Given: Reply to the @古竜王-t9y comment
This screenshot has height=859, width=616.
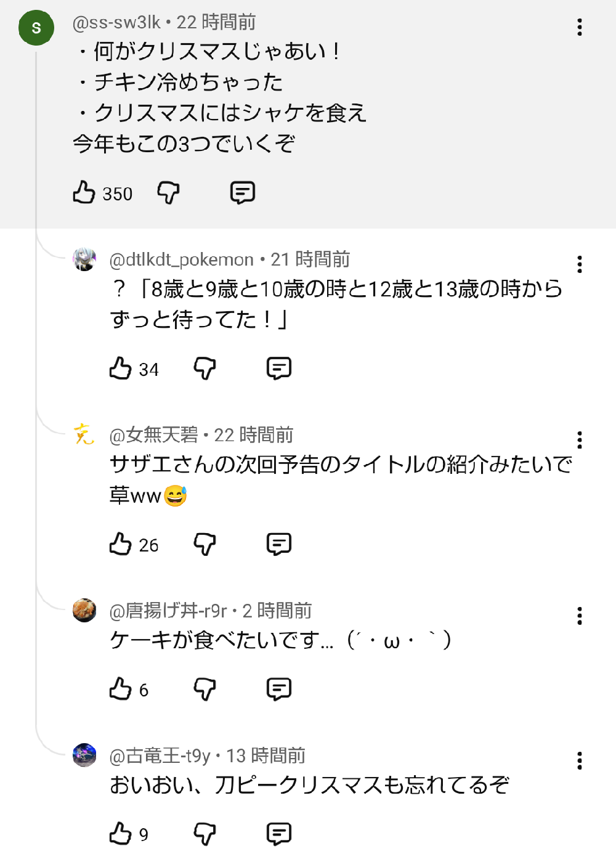Looking at the screenshot, I should click(x=279, y=834).
